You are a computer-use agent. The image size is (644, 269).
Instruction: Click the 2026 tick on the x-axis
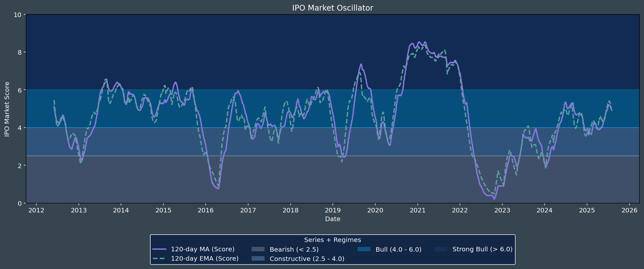pos(629,211)
